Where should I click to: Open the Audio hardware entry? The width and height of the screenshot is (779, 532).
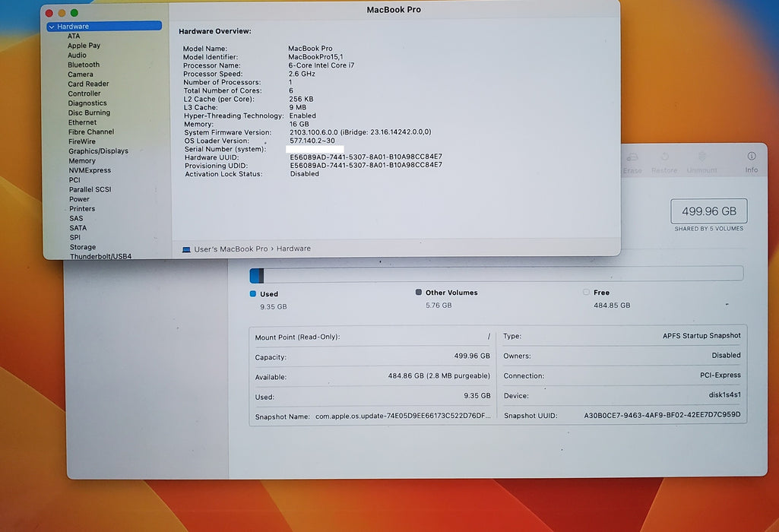77,55
